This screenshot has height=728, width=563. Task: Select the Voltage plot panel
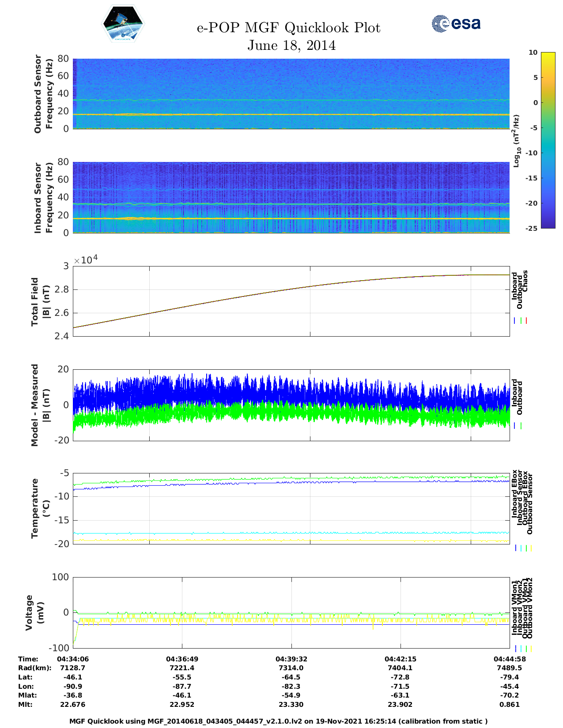pyautogui.click(x=291, y=612)
